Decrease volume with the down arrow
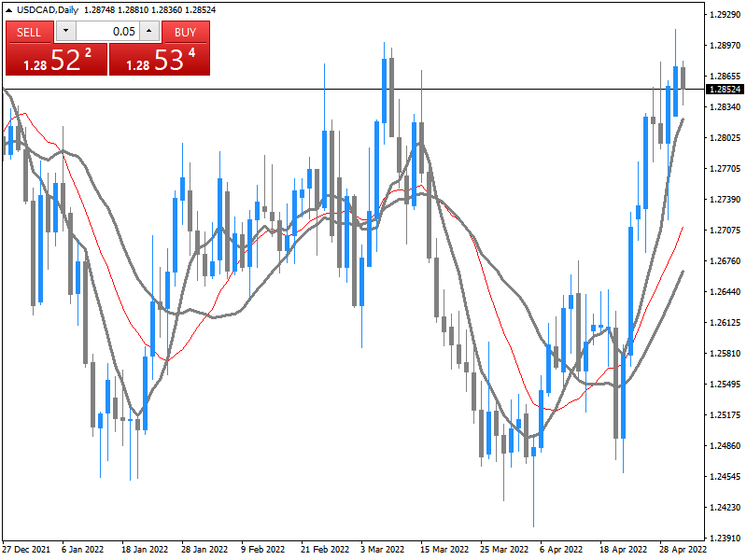The image size is (747, 560). tap(65, 32)
